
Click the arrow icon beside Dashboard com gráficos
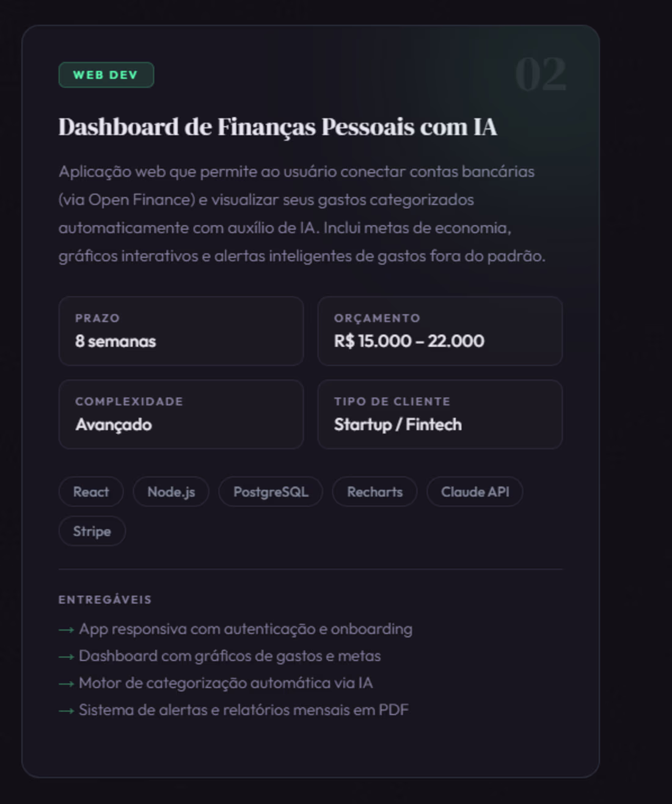pos(66,657)
